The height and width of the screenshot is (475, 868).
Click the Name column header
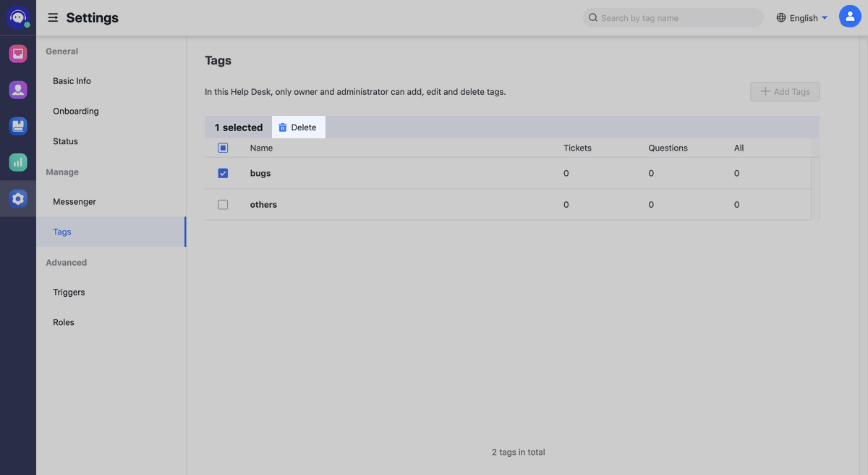click(261, 148)
